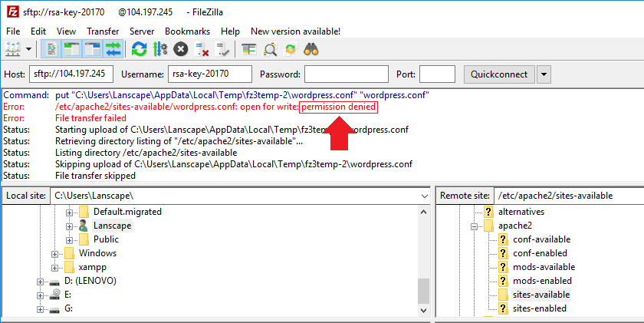The height and width of the screenshot is (323, 644).
Task: Expand the xampp folder
Action: coord(54,268)
